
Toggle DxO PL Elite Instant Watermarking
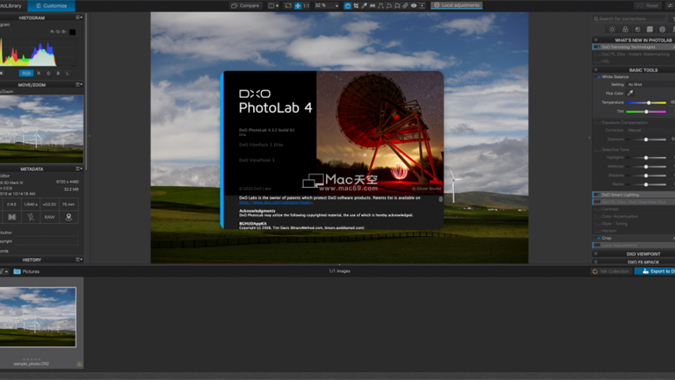[x=597, y=54]
